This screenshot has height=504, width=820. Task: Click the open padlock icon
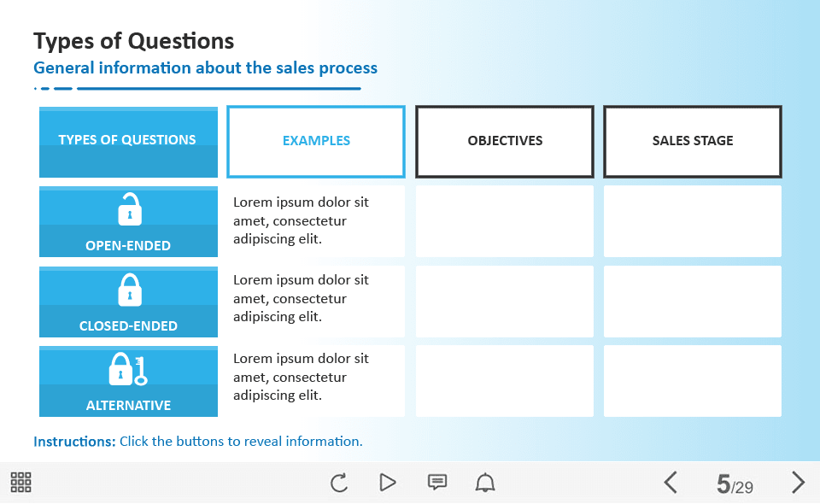pos(129,209)
